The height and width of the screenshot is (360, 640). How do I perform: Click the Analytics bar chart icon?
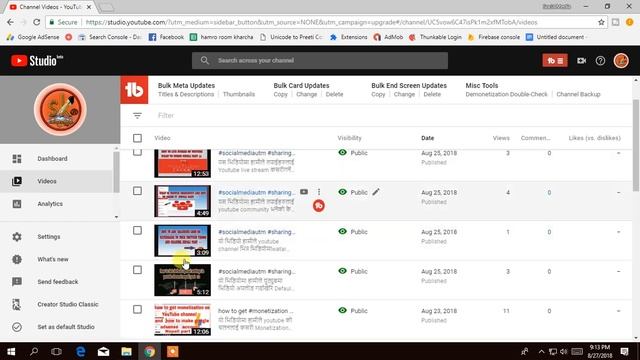tap(17, 204)
